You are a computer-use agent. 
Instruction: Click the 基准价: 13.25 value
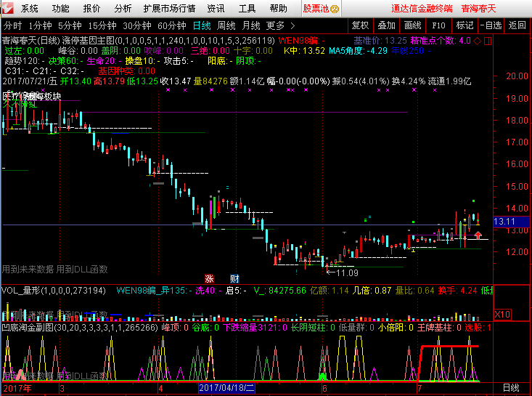point(380,41)
